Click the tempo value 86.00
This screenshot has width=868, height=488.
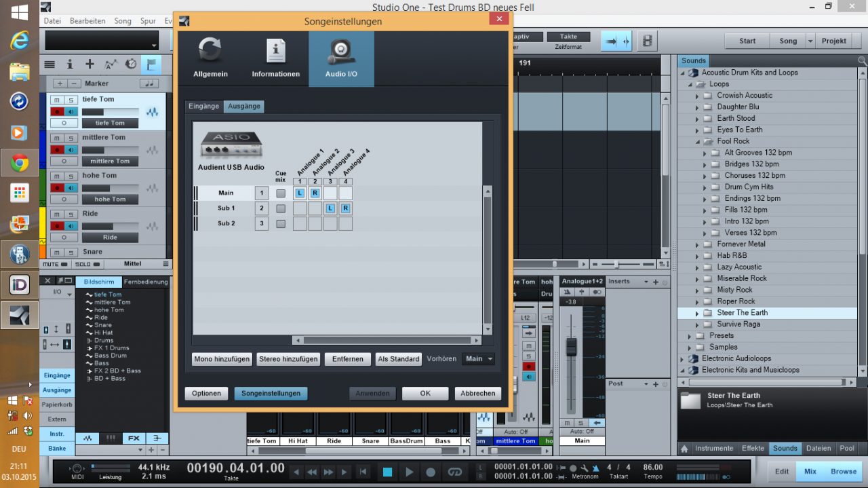click(652, 468)
